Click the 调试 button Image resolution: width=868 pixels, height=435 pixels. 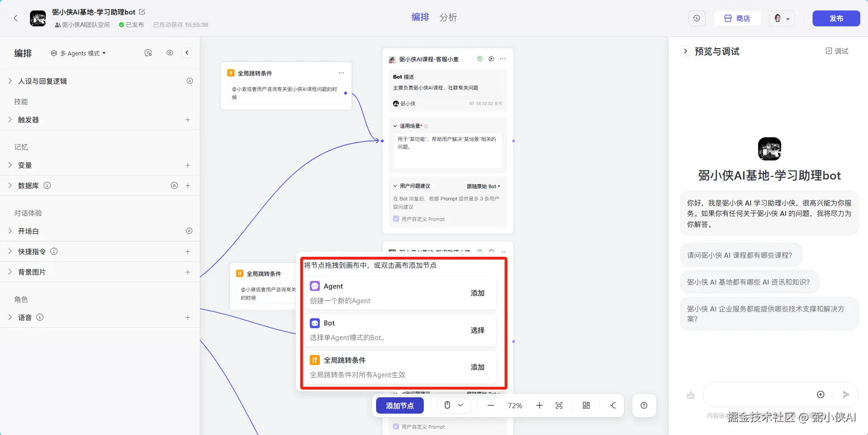(x=837, y=51)
